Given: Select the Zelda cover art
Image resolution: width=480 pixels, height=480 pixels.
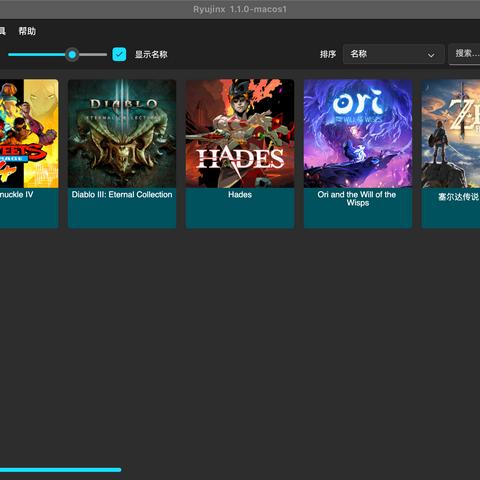Looking at the screenshot, I should (451, 134).
